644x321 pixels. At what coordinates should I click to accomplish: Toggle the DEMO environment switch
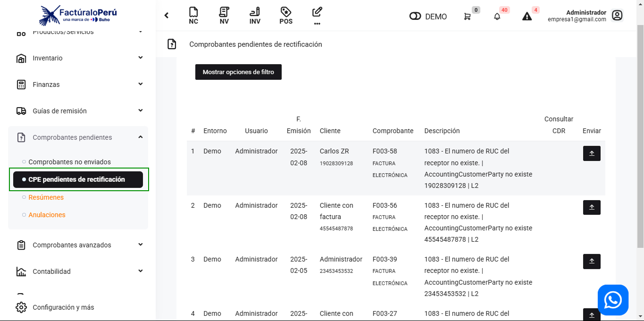pyautogui.click(x=415, y=17)
